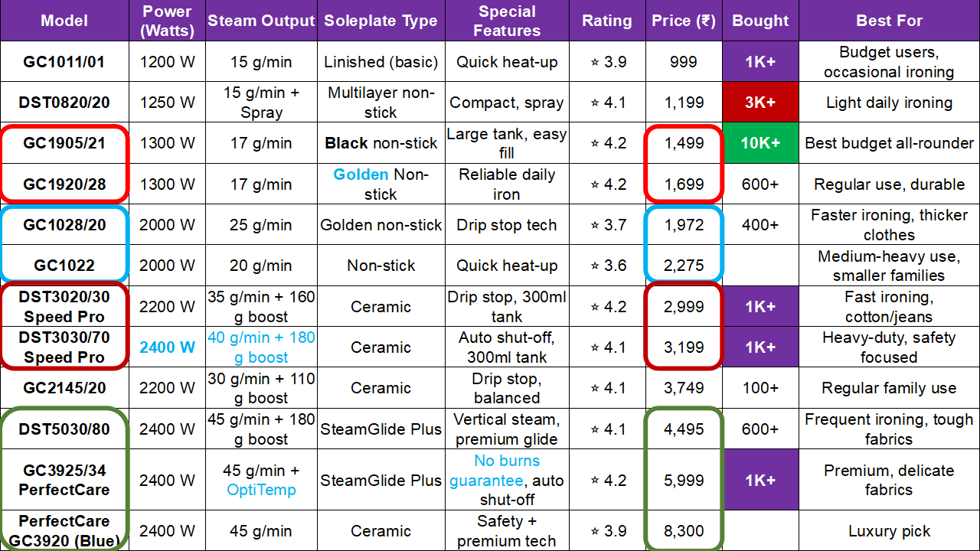Select the Luxury pick cell
This screenshot has height=551, width=980.
point(889,531)
